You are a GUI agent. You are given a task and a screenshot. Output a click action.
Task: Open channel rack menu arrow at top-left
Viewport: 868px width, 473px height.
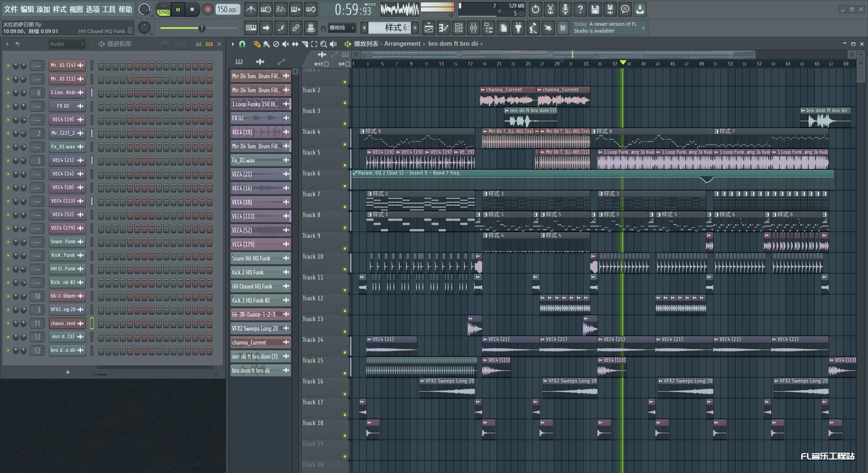pyautogui.click(x=7, y=44)
